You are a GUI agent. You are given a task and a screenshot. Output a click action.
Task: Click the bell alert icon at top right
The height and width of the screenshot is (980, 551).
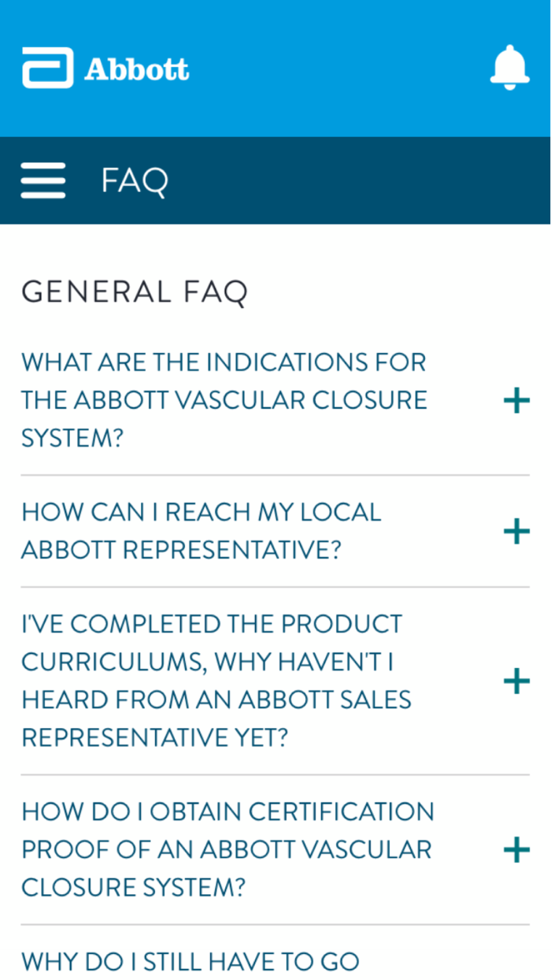coord(510,67)
